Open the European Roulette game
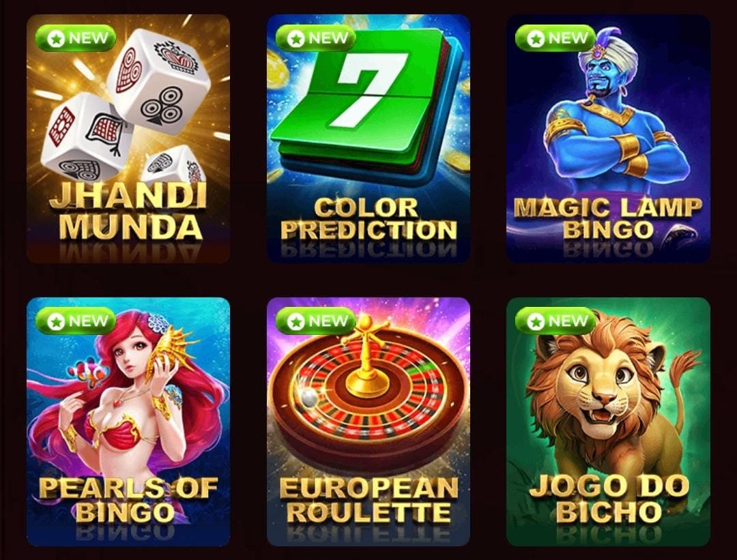The image size is (737, 560). coord(369,422)
